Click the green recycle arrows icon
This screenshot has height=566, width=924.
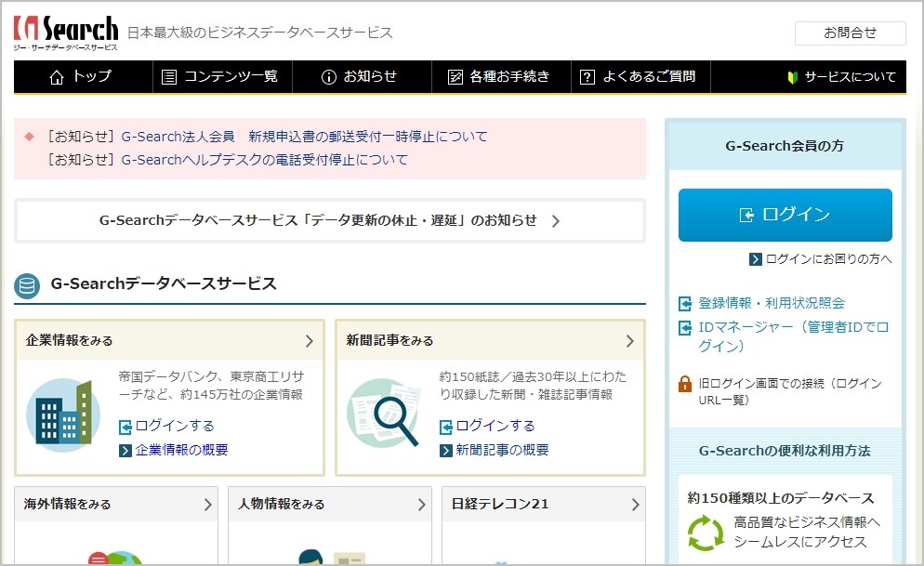tap(706, 533)
